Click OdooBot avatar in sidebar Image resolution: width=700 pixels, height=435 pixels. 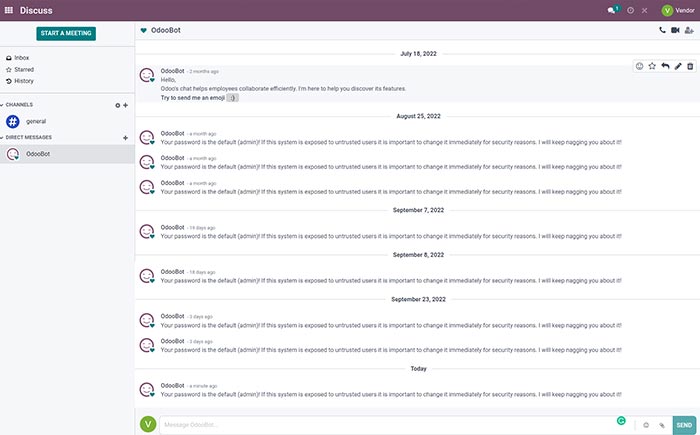point(13,154)
